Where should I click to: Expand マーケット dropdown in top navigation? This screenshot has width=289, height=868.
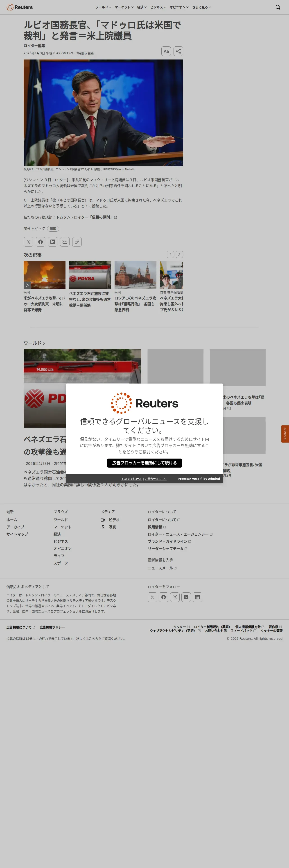click(124, 7)
